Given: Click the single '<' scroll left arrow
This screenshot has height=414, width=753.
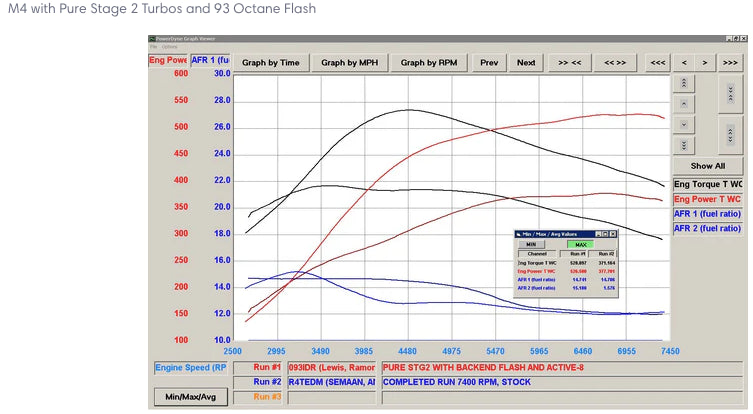Looking at the screenshot, I should pyautogui.click(x=684, y=62).
